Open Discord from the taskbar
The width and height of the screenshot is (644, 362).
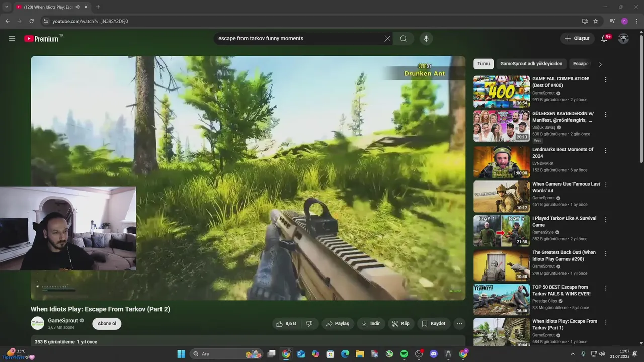coord(434,354)
